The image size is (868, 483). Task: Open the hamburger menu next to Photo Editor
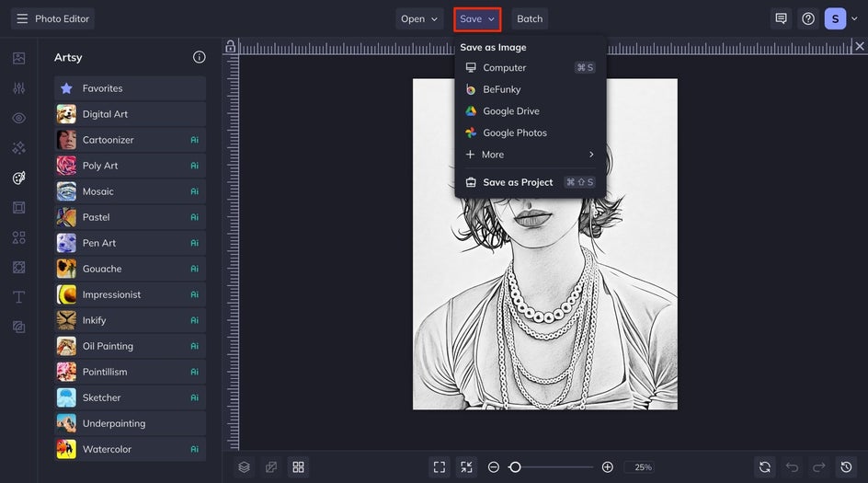22,18
